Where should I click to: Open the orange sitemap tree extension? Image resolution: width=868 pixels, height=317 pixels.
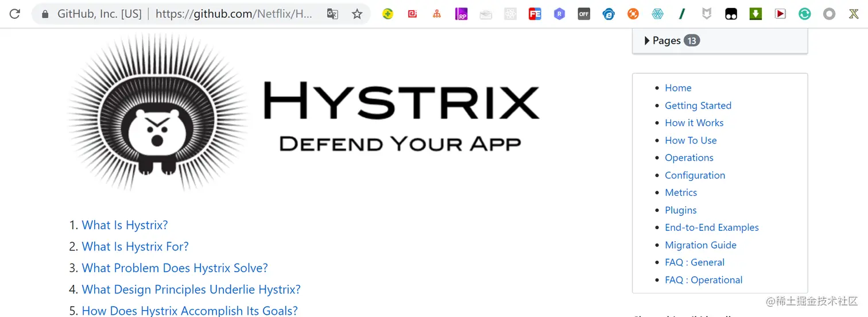(437, 14)
